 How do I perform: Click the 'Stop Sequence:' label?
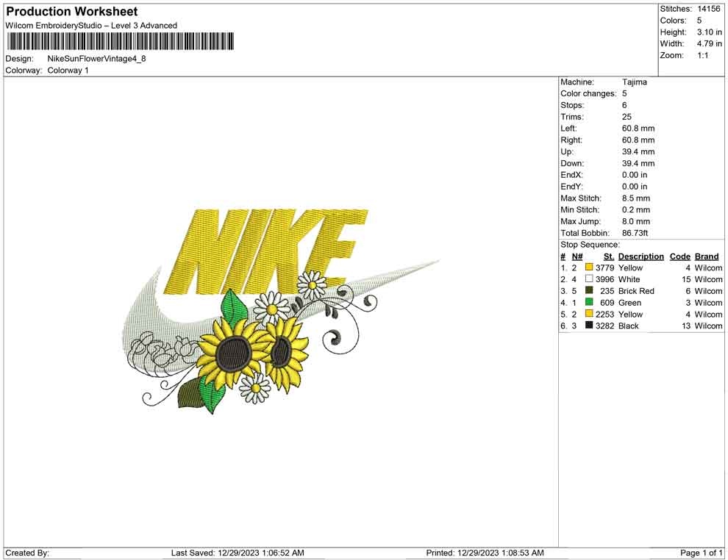[x=590, y=245]
